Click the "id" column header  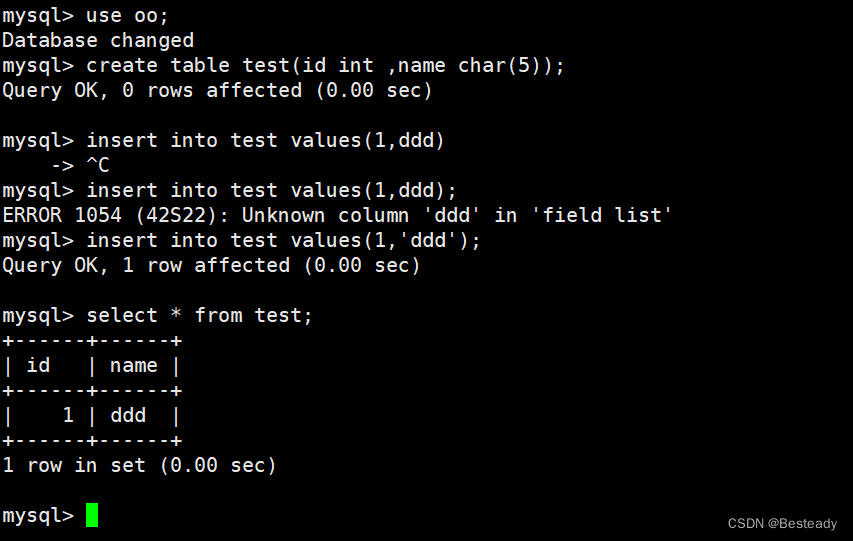pos(37,365)
